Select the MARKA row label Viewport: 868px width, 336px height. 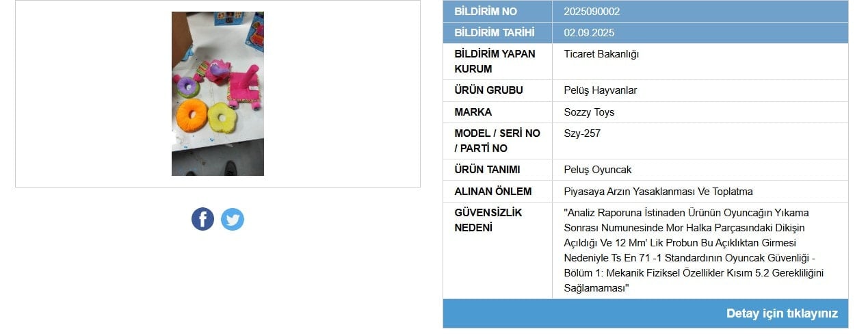point(473,112)
